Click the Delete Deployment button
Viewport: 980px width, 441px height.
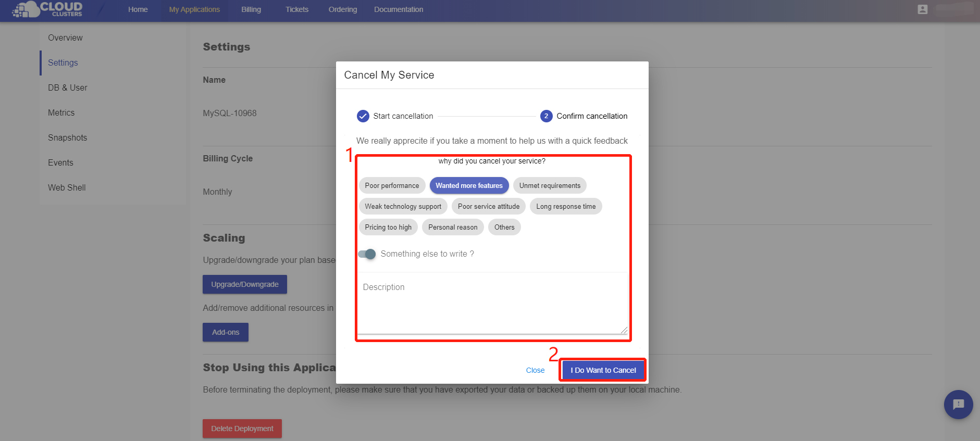(x=242, y=429)
